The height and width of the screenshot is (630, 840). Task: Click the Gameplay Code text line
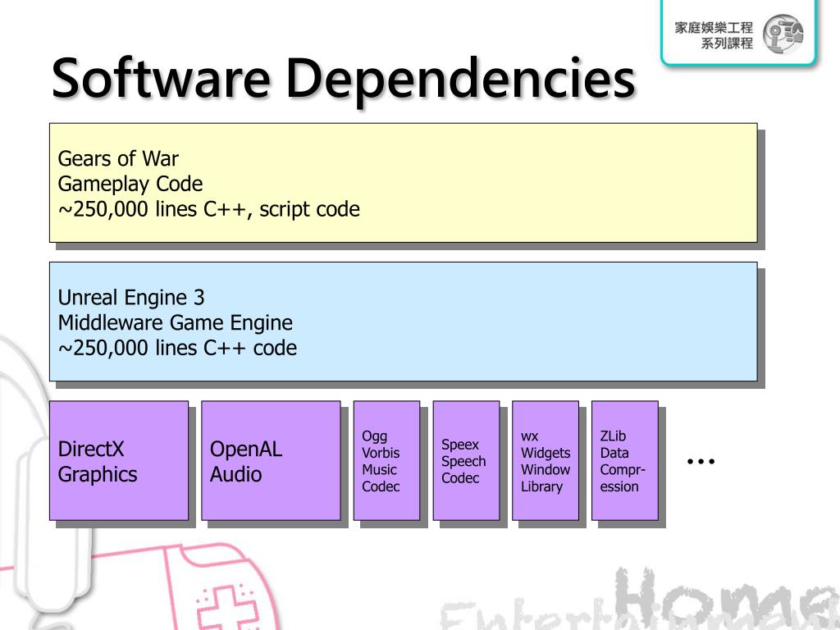[x=130, y=184]
